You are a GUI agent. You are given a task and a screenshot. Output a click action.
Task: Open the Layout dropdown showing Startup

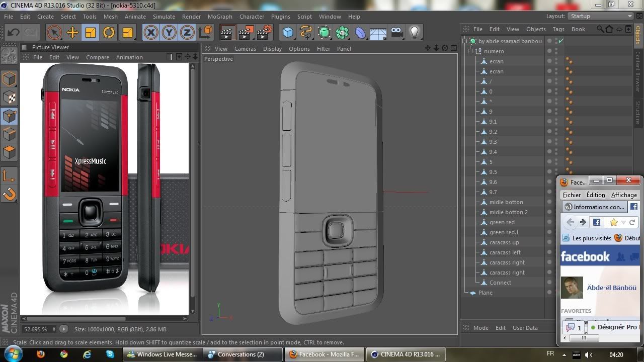coord(601,16)
